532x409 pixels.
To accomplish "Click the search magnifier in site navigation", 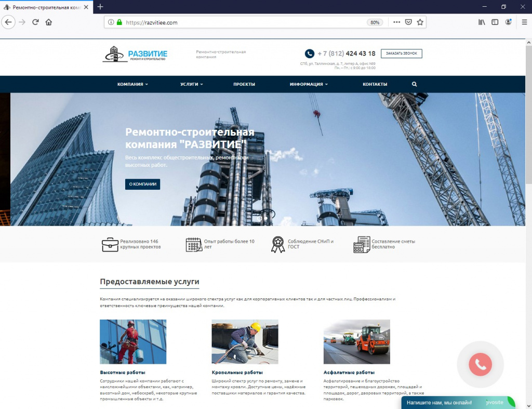I will (414, 84).
